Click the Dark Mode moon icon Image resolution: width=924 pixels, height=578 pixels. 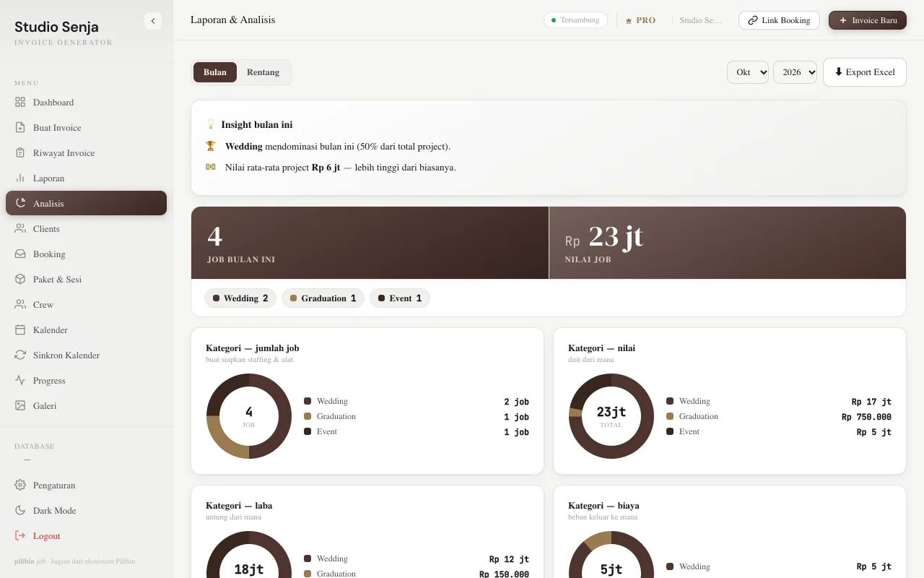click(20, 511)
